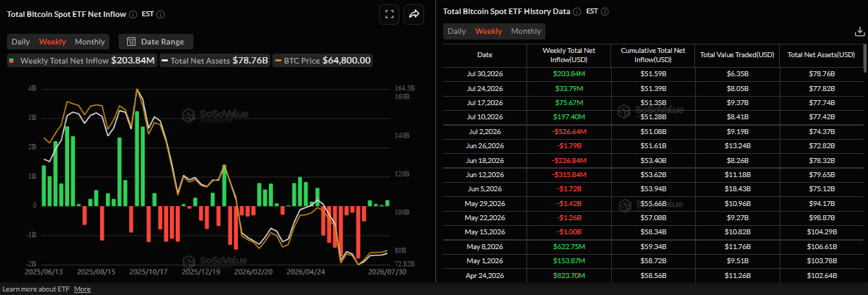868x295 pixels.
Task: Select Weekly tab in history table
Action: click(x=488, y=31)
